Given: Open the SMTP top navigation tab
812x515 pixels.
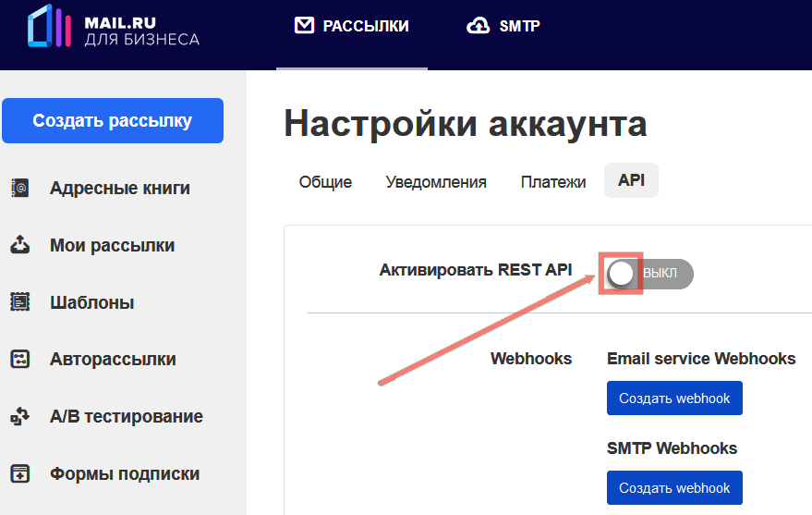Looking at the screenshot, I should (503, 26).
